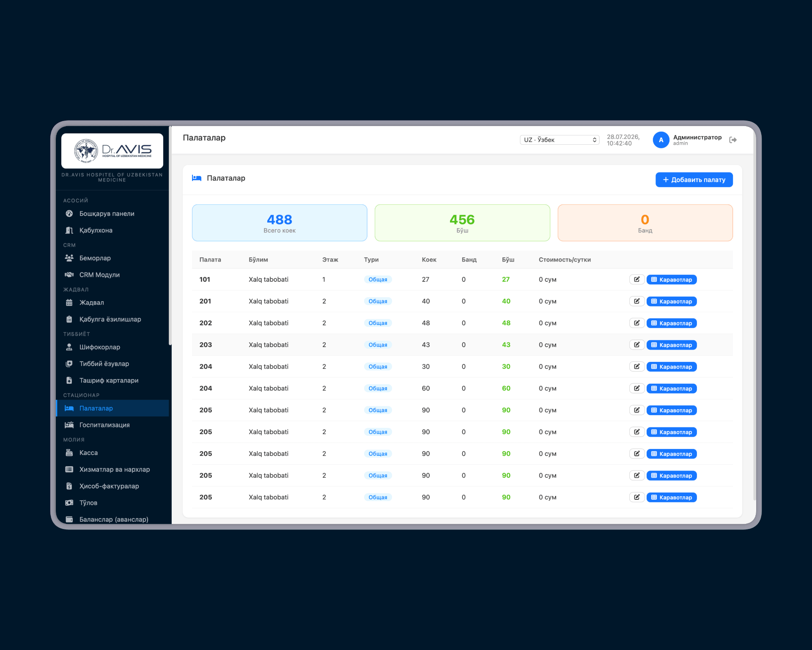Click the Стоимость/сутки column header
The width and height of the screenshot is (812, 650).
565,260
